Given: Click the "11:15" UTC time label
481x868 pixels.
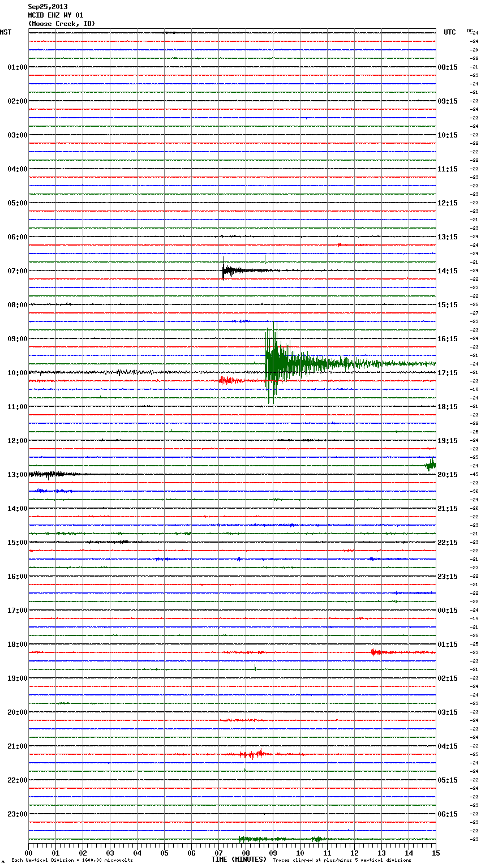Looking at the screenshot, I should pyautogui.click(x=448, y=169).
